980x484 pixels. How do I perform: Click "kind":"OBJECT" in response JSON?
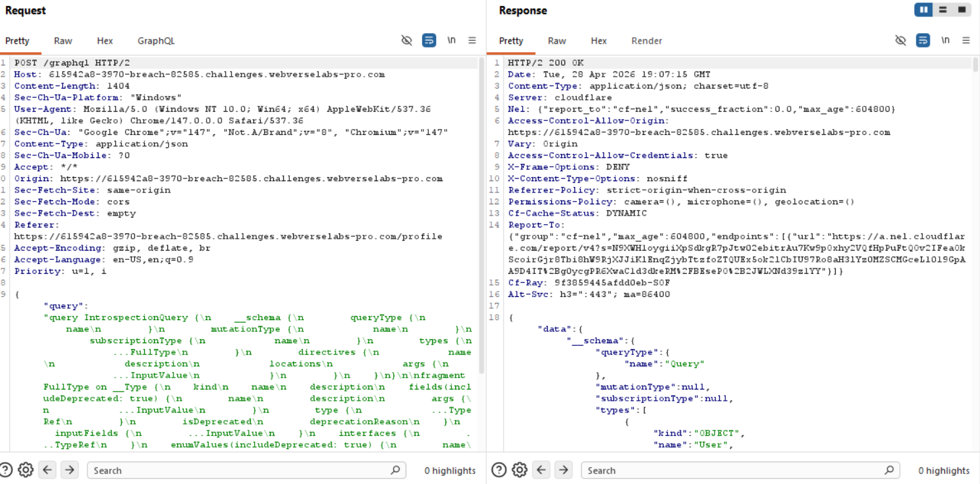point(699,433)
